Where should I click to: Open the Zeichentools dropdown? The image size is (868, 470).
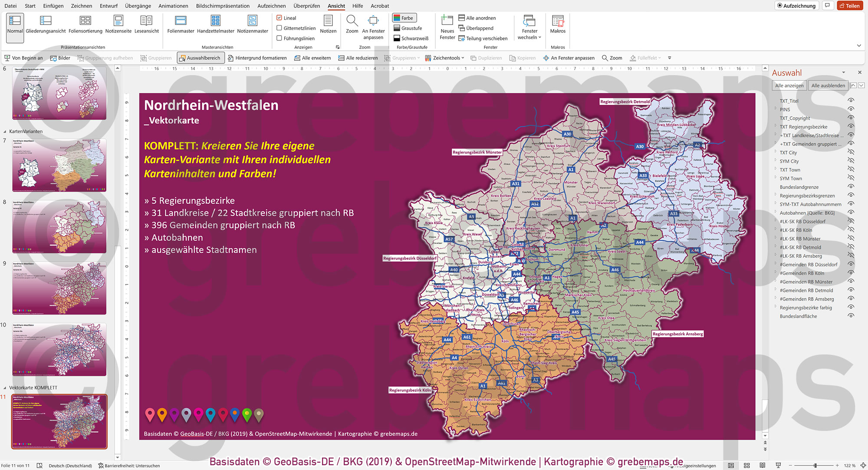tap(445, 57)
